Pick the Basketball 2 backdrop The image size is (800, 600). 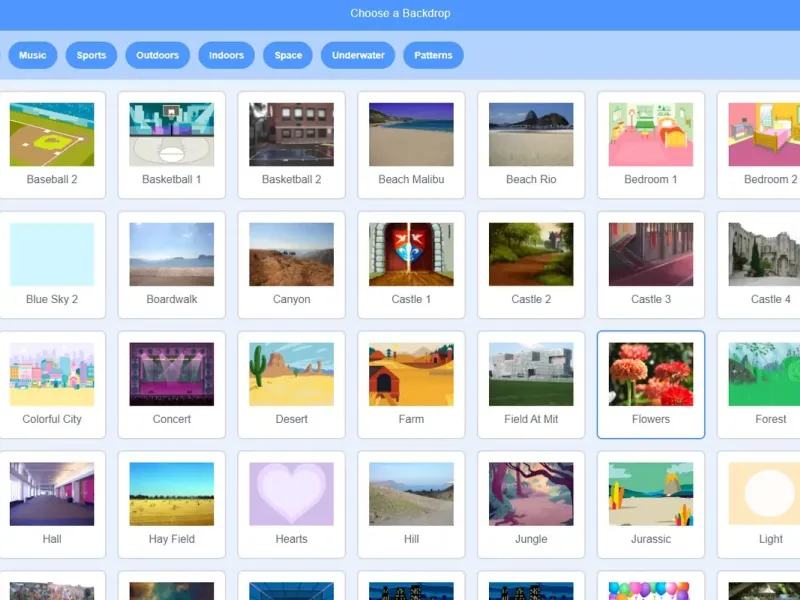click(291, 145)
